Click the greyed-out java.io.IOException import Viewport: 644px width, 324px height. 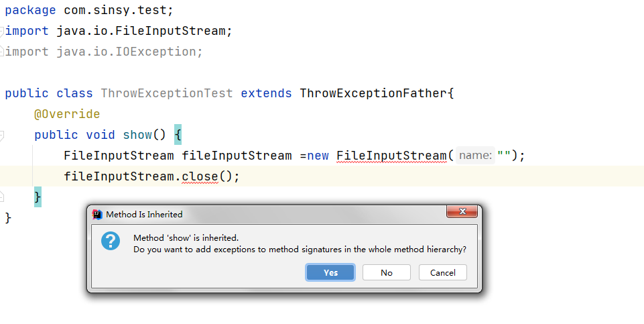pos(129,52)
